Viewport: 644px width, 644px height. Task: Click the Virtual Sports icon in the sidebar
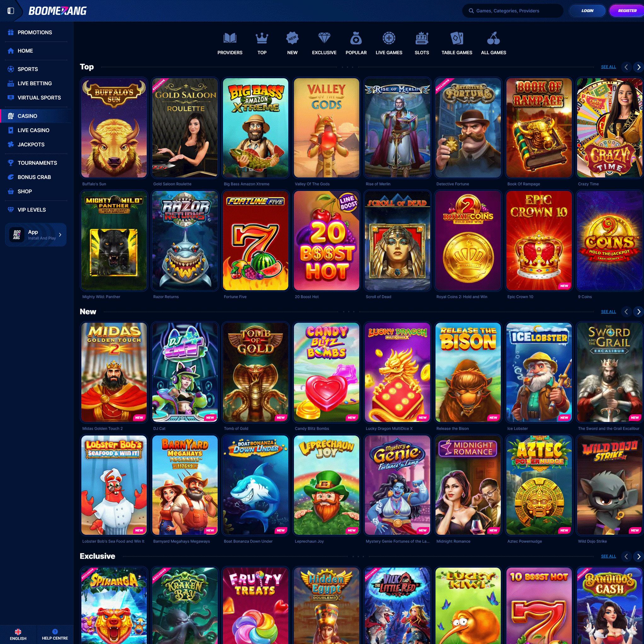pos(11,98)
